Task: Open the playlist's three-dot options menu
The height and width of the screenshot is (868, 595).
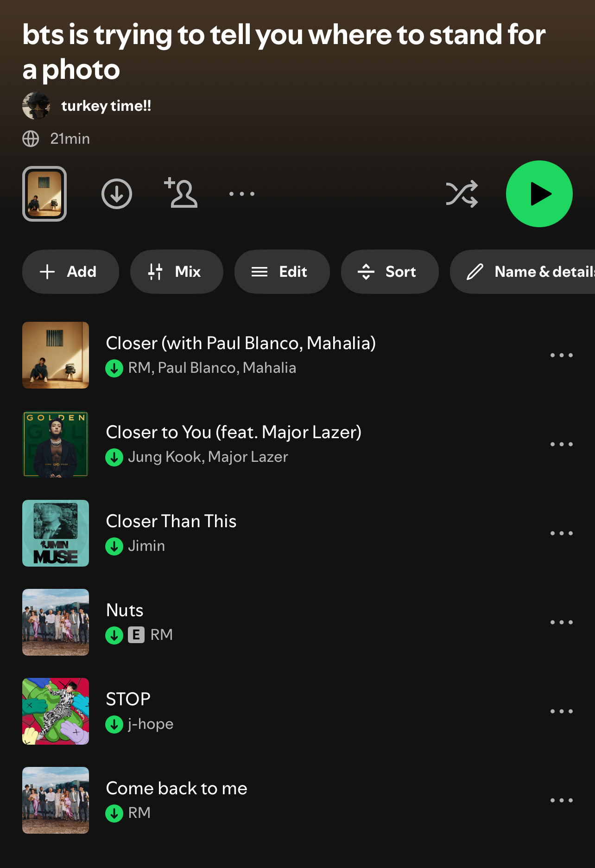Action: [x=242, y=194]
